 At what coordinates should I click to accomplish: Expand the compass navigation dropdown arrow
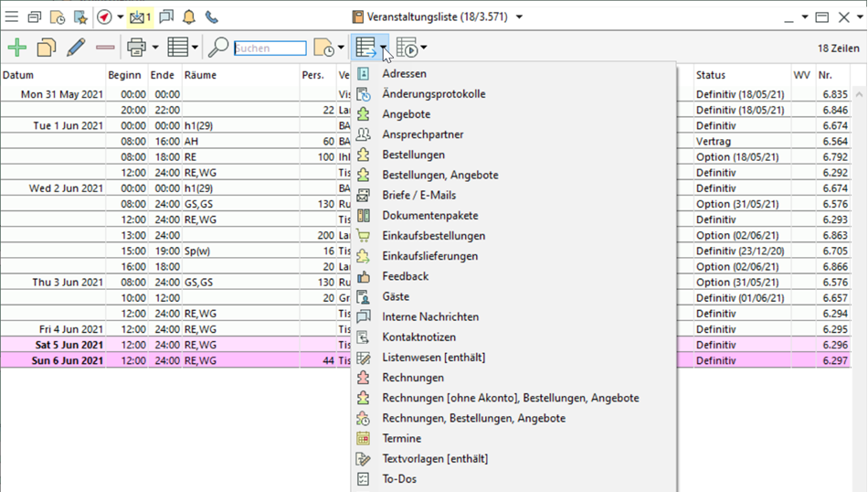point(120,16)
